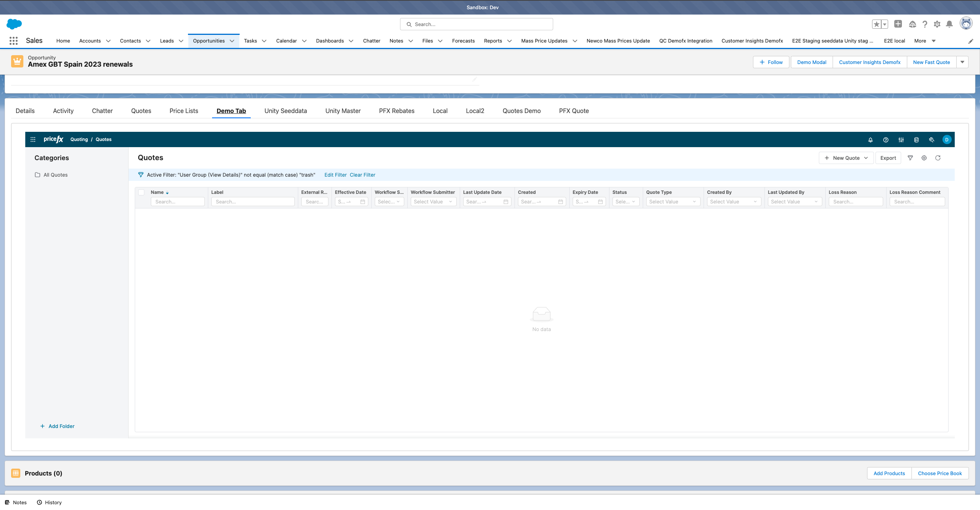The image size is (980, 510).
Task: Open the Quotes Demo tab
Action: [521, 111]
